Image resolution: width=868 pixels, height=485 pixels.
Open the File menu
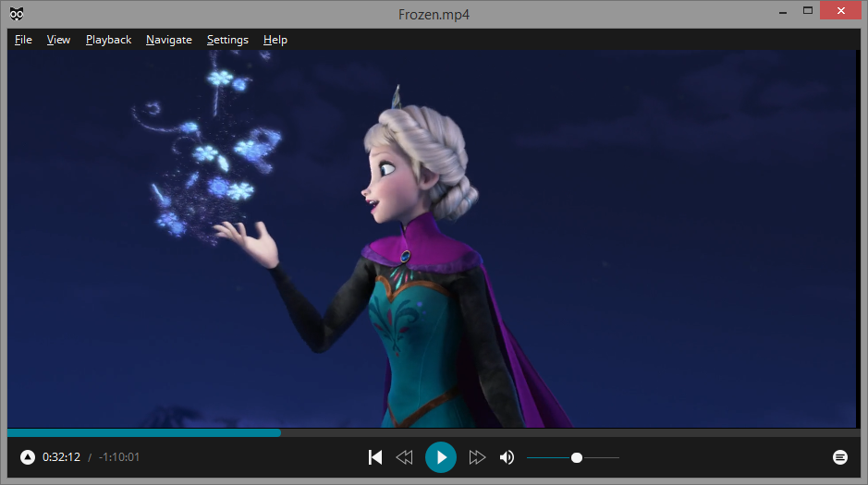coord(23,40)
